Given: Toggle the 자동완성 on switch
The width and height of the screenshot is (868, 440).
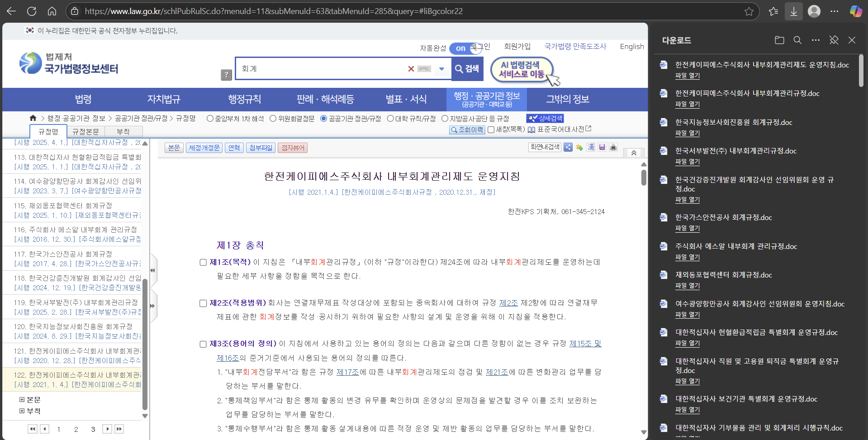Looking at the screenshot, I should [465, 48].
